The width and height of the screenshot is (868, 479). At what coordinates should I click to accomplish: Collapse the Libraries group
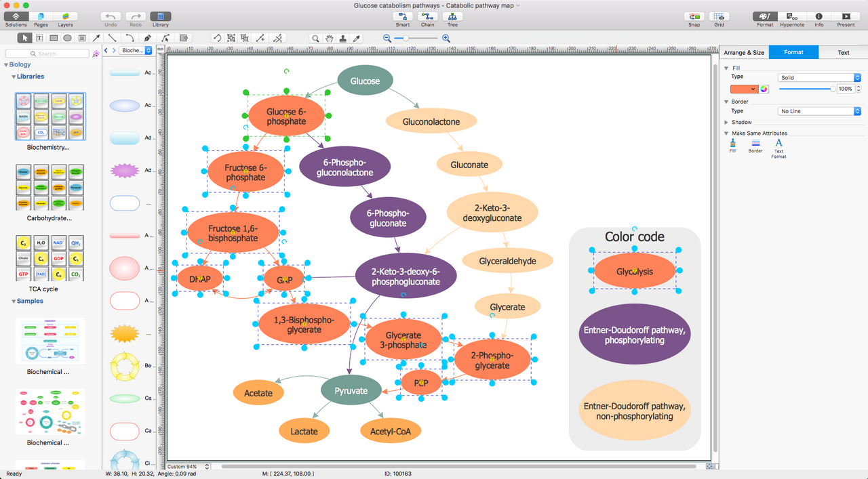[14, 77]
